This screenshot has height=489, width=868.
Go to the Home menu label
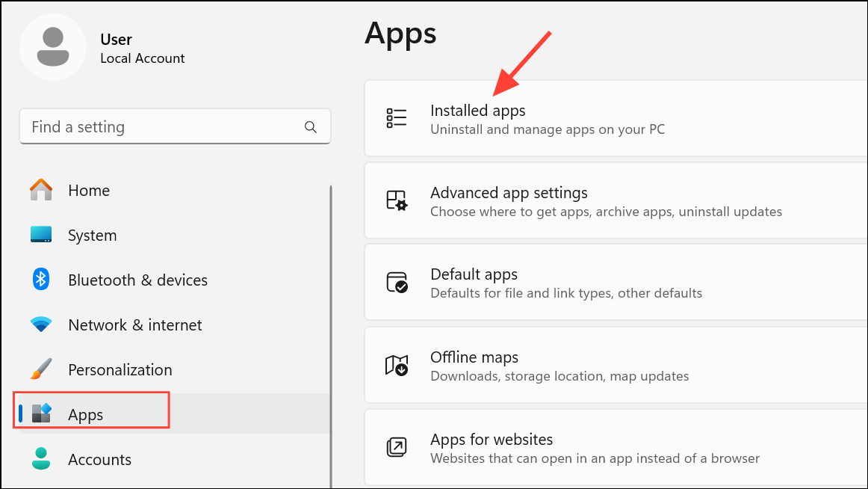click(89, 191)
